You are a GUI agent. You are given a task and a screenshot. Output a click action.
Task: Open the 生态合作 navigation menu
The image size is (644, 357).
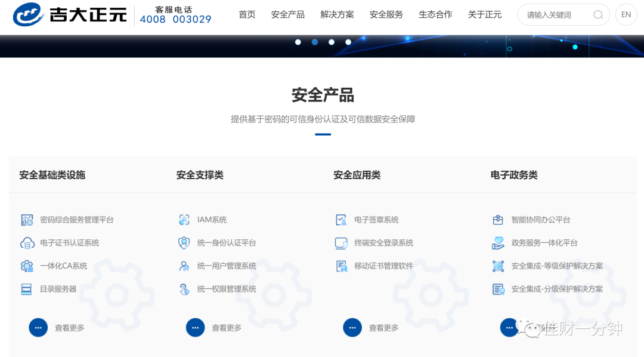pyautogui.click(x=436, y=15)
